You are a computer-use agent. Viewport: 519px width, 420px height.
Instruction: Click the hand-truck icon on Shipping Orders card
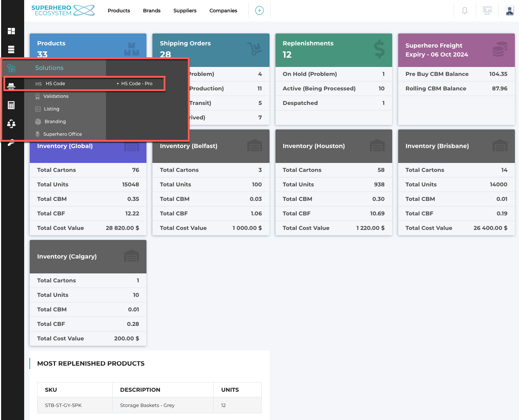tap(255, 48)
